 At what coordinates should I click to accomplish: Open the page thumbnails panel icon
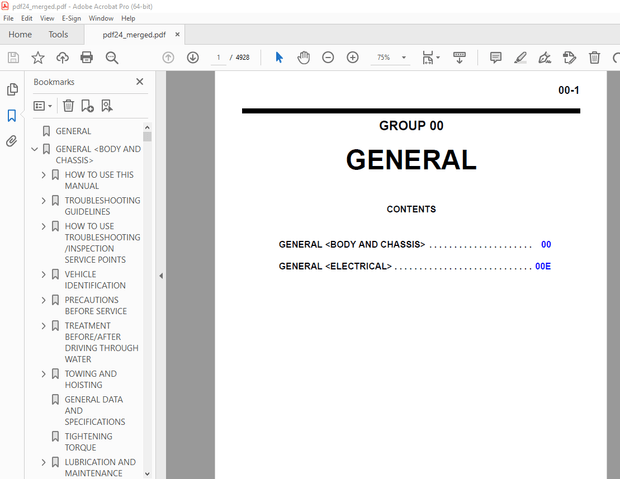pyautogui.click(x=12, y=89)
